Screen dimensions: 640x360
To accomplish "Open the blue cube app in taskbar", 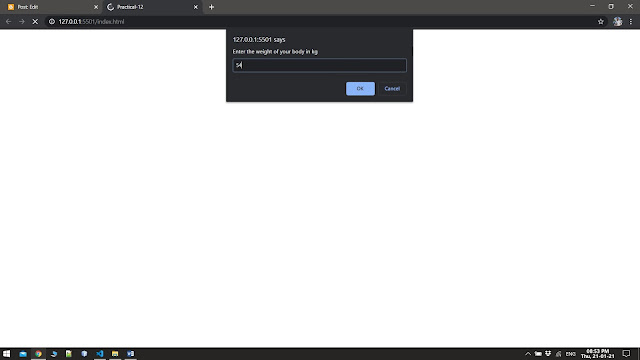I will tap(84, 354).
